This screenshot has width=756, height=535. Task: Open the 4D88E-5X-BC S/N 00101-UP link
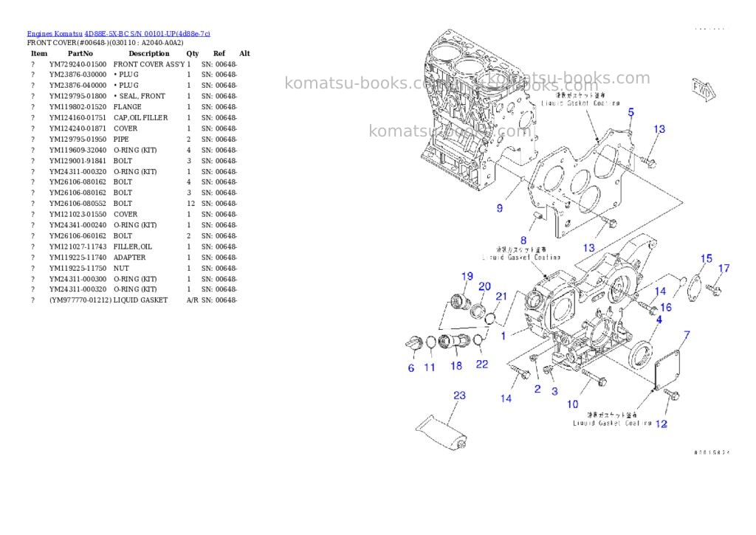point(147,34)
